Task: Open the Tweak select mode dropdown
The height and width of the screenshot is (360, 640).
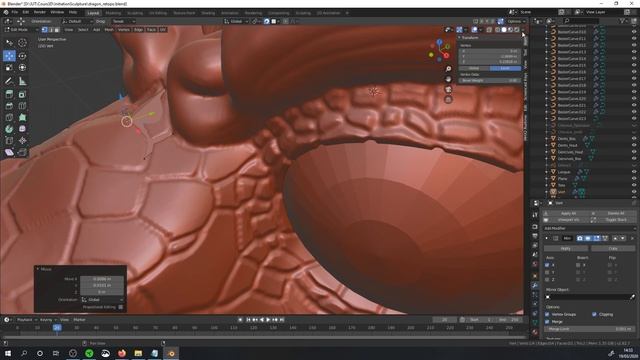Action: pyautogui.click(x=124, y=21)
